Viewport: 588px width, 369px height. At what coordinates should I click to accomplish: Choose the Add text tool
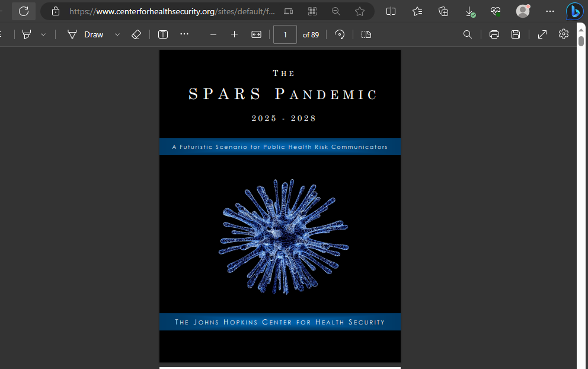pyautogui.click(x=163, y=34)
